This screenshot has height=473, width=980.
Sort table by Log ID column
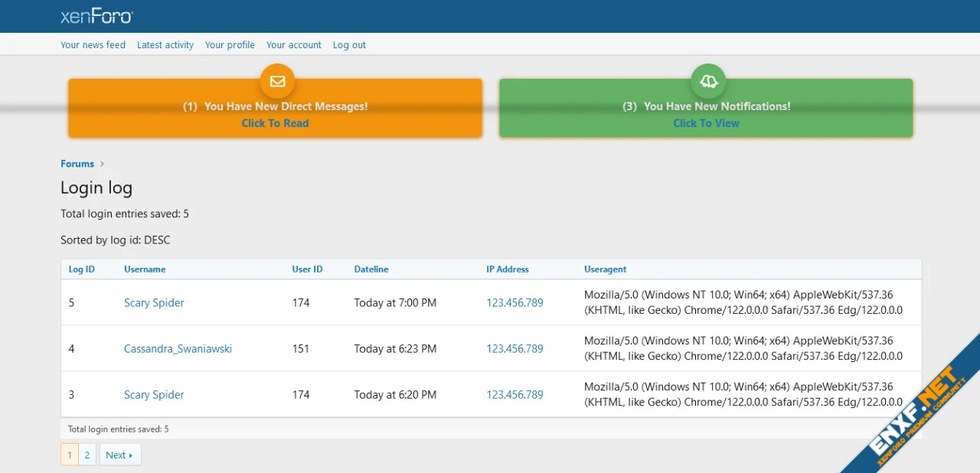[x=82, y=269]
